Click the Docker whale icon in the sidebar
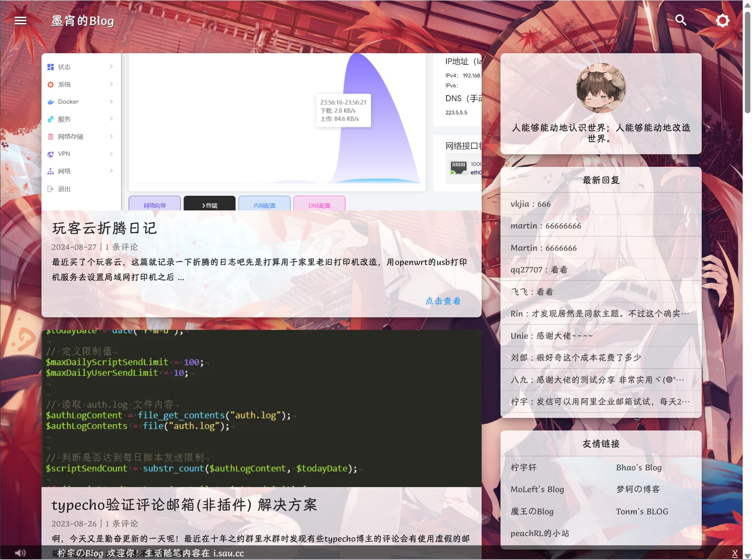Image resolution: width=752 pixels, height=560 pixels. tap(50, 101)
